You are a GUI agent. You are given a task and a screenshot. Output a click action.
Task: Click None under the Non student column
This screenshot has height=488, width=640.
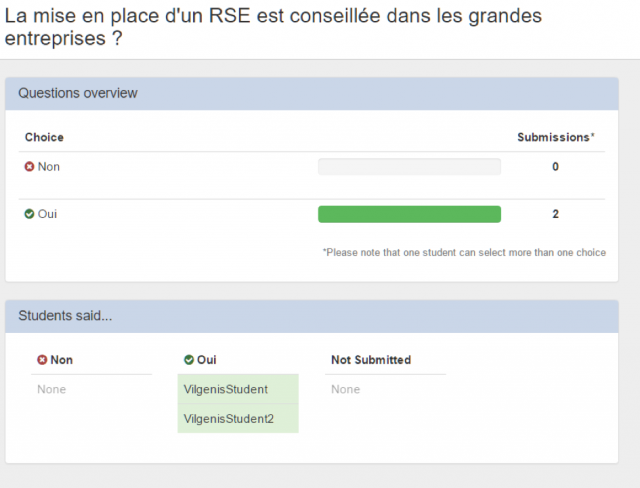tap(51, 389)
